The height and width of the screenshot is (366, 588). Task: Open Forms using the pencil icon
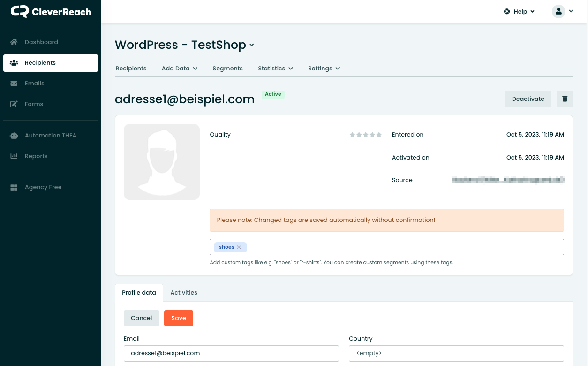(x=14, y=104)
